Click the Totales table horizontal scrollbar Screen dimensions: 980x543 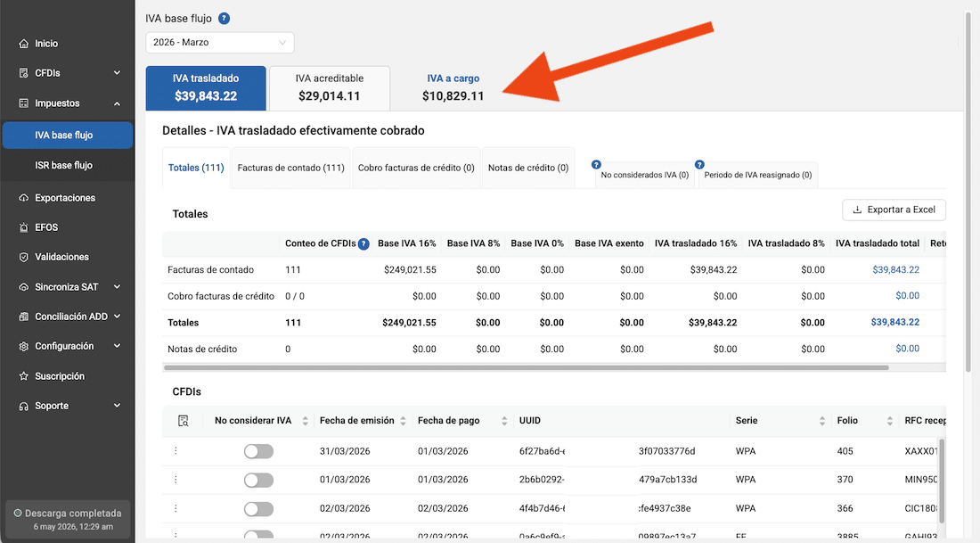527,368
